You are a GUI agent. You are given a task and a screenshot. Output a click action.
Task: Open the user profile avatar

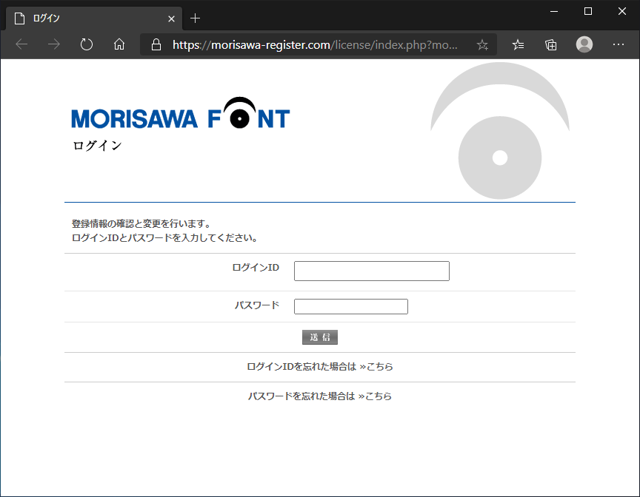click(584, 44)
